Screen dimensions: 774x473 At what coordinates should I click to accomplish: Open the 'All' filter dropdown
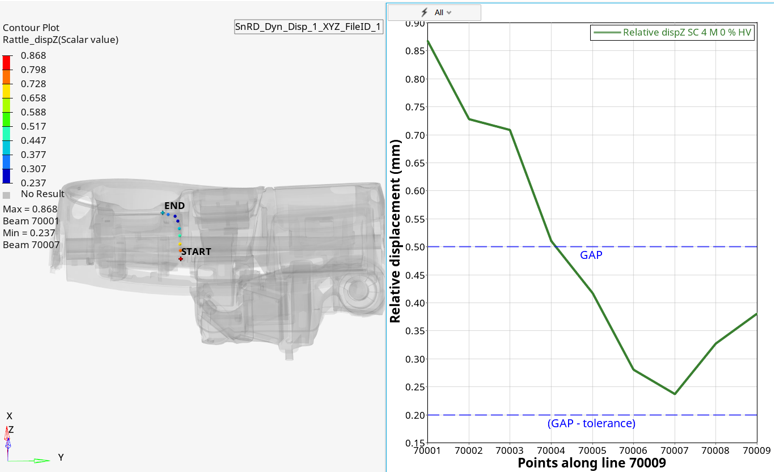(x=443, y=13)
